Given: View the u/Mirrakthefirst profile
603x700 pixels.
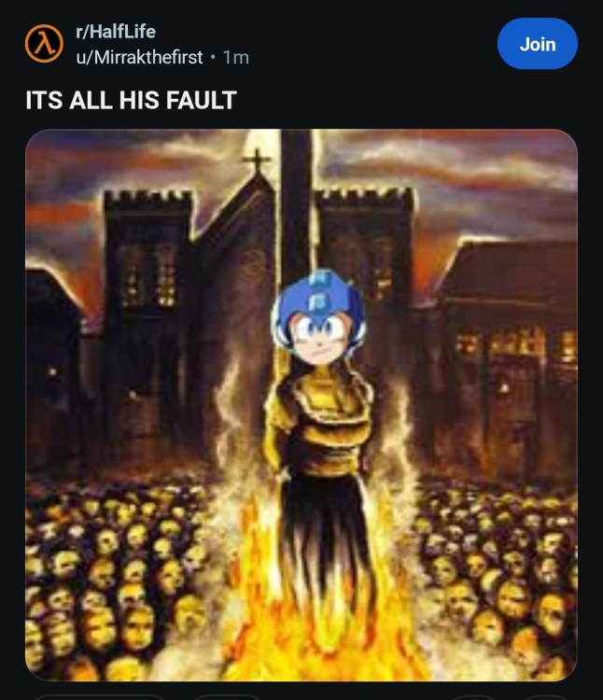Looking at the screenshot, I should tap(139, 57).
